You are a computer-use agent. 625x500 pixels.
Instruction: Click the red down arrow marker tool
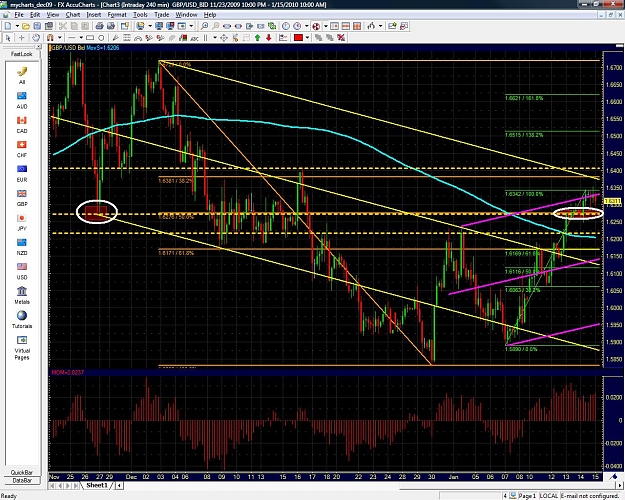pyautogui.click(x=269, y=38)
